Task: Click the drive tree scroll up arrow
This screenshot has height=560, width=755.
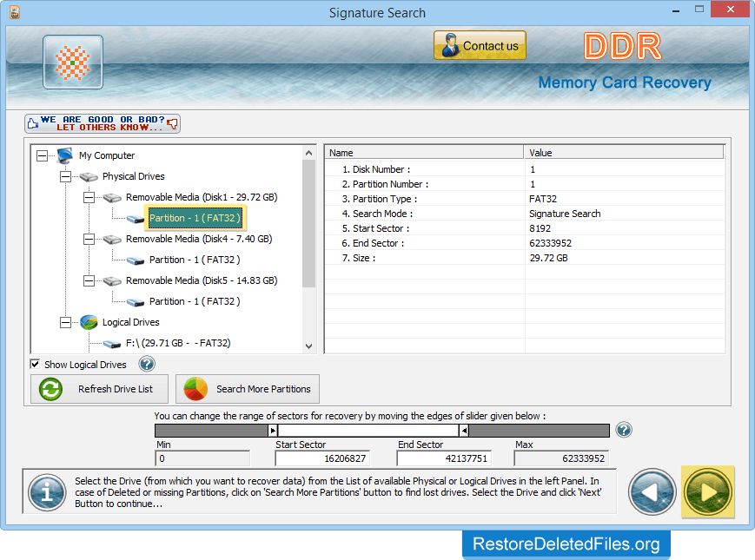Action: pyautogui.click(x=309, y=153)
